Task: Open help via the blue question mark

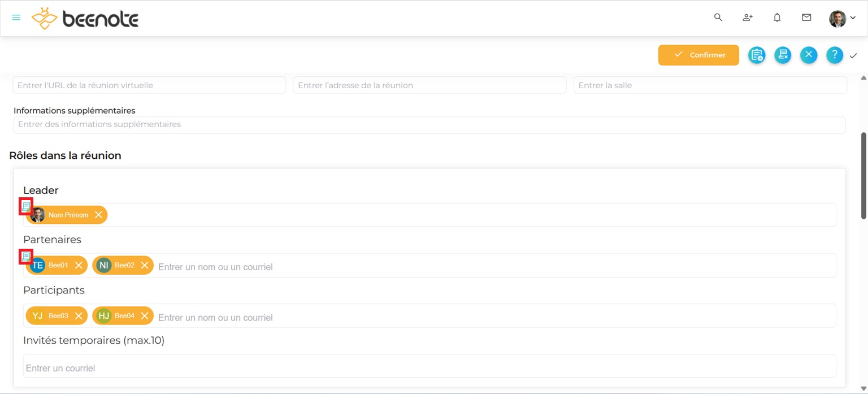Action: [x=835, y=55]
